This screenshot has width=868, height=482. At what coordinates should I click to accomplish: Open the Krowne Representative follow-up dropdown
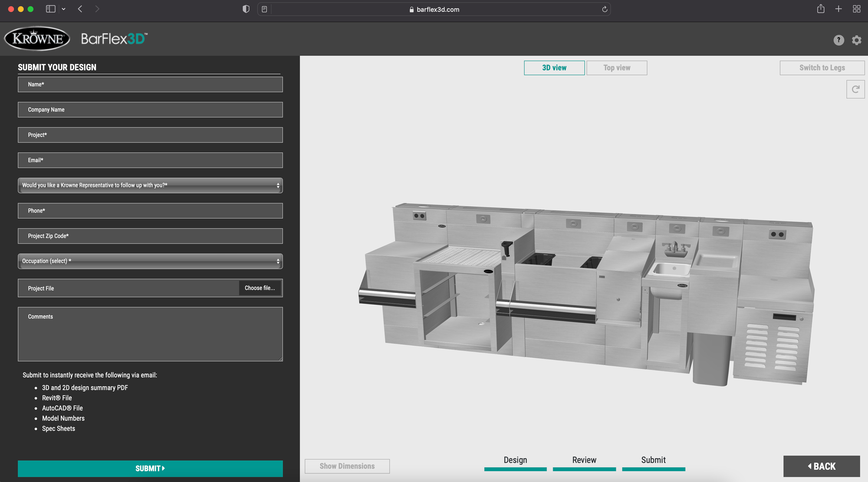pos(150,185)
